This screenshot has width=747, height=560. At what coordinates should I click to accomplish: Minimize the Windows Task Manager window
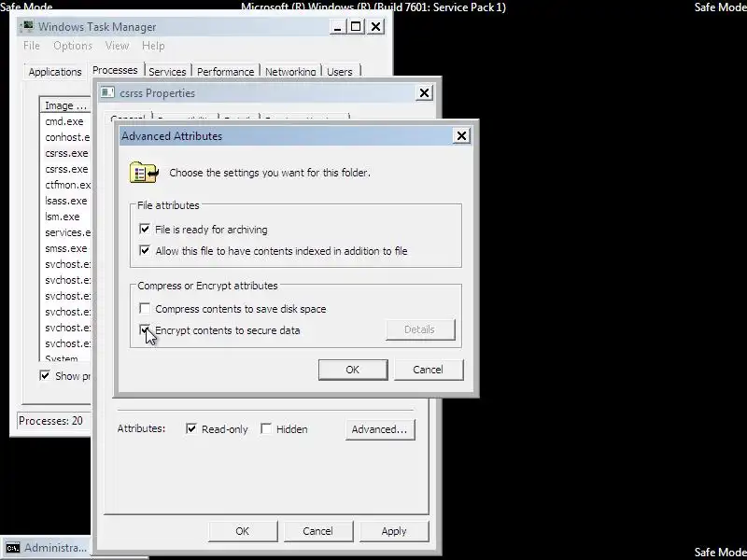pyautogui.click(x=337, y=27)
